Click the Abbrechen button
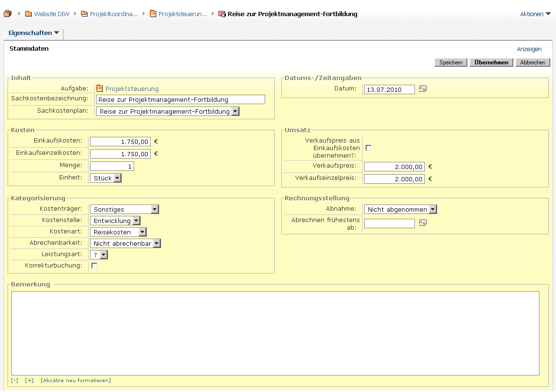Screen dimensions: 556x392 [532, 62]
